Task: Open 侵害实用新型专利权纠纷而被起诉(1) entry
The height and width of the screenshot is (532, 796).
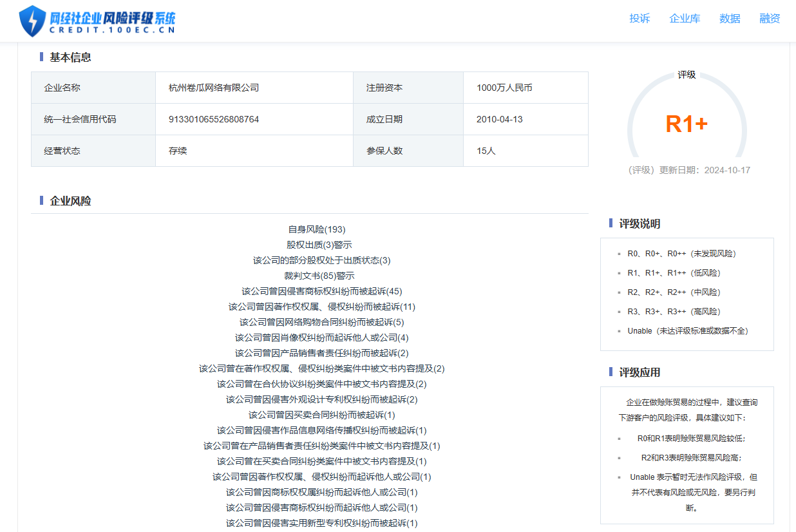Action: [321, 523]
